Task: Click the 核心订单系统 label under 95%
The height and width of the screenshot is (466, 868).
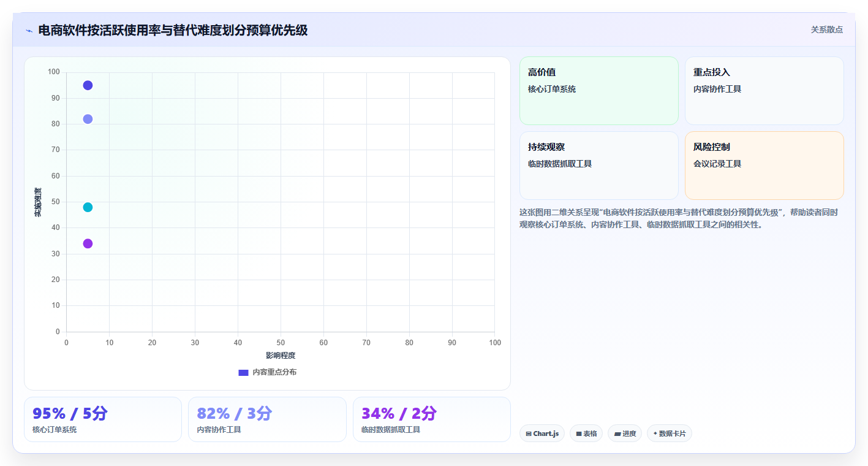Action: 55,430
